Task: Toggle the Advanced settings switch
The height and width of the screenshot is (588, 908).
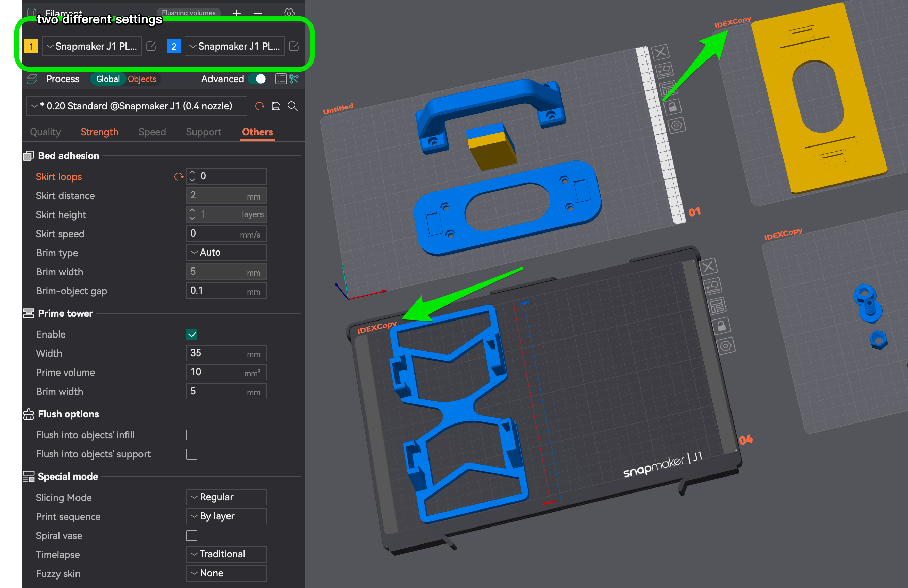Action: pyautogui.click(x=257, y=79)
